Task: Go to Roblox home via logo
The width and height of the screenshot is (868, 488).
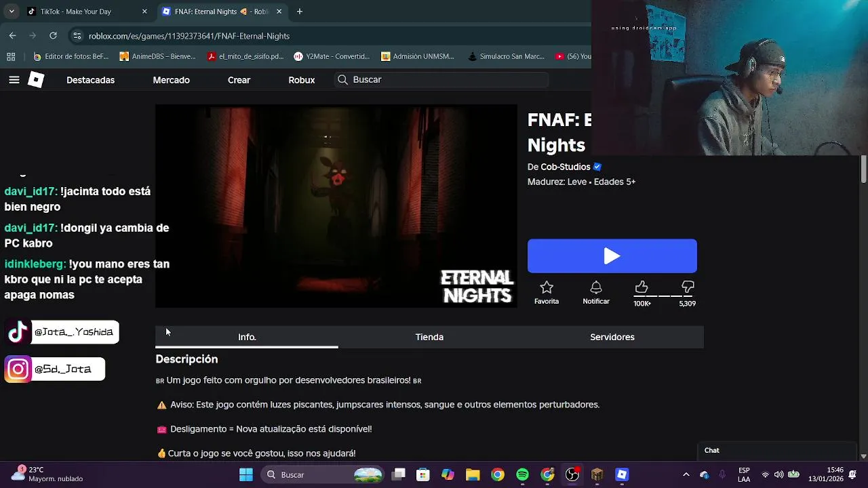Action: pyautogui.click(x=36, y=80)
